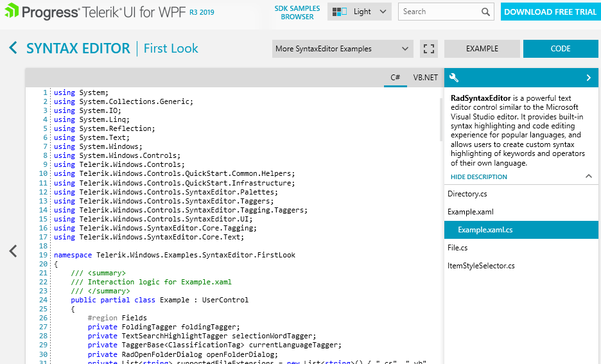This screenshot has height=364, width=601.
Task: Collapse description with up chevron
Action: click(x=589, y=177)
